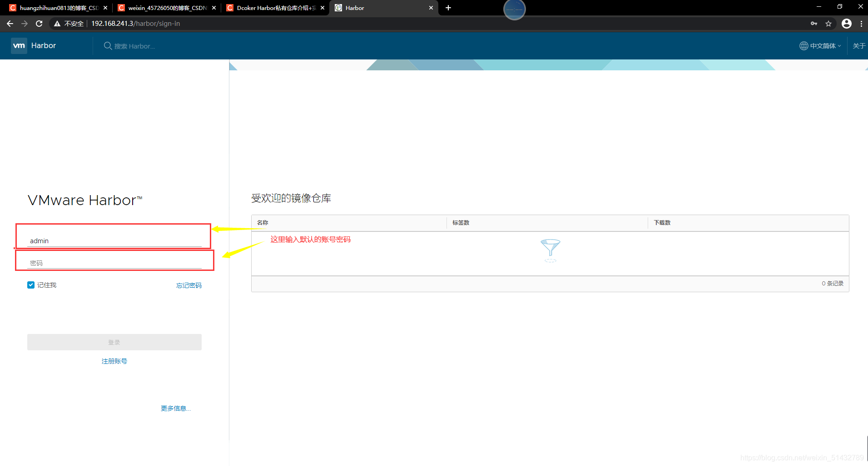The width and height of the screenshot is (868, 466).
Task: Switch to Dcoker Harbor私有仓库介绍 tab
Action: 274,8
